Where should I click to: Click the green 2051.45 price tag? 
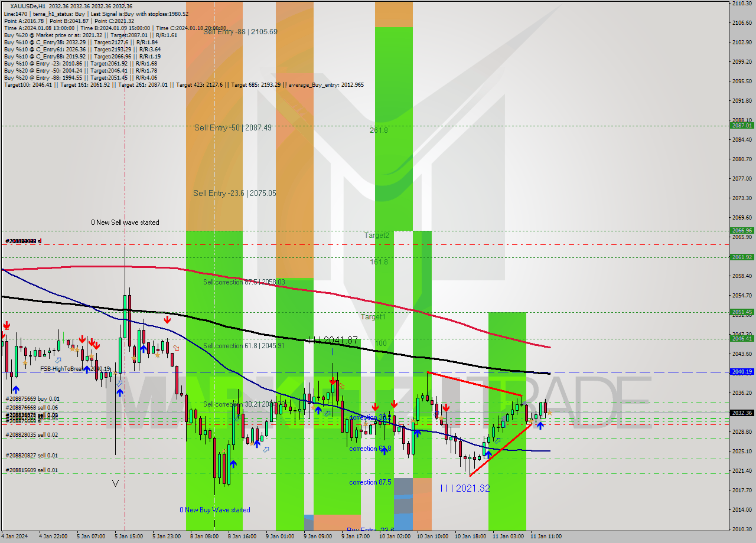[742, 312]
